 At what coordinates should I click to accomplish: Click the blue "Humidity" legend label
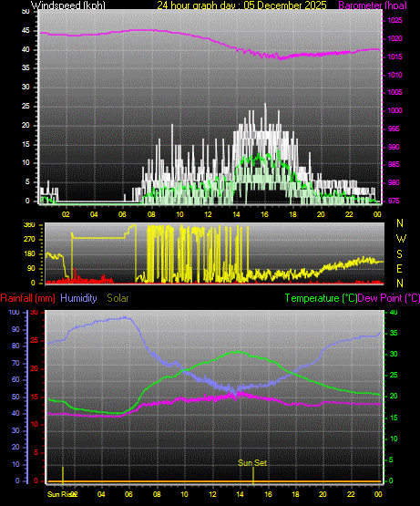tap(78, 298)
